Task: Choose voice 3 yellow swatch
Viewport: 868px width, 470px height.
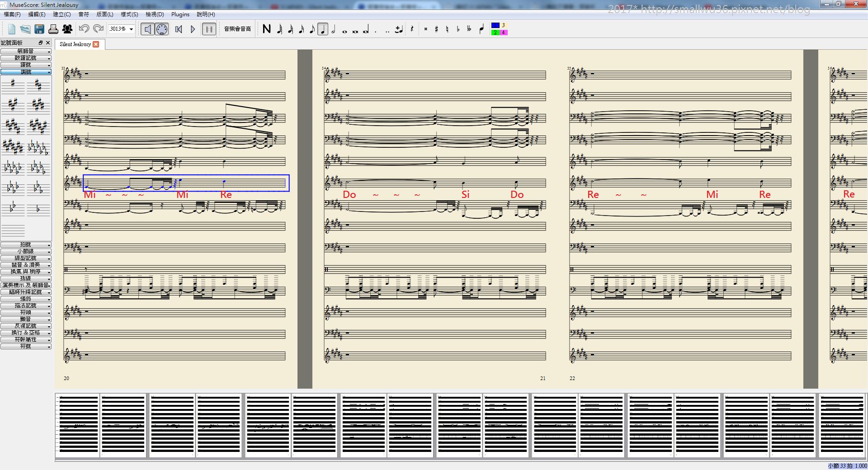Action: click(x=504, y=25)
